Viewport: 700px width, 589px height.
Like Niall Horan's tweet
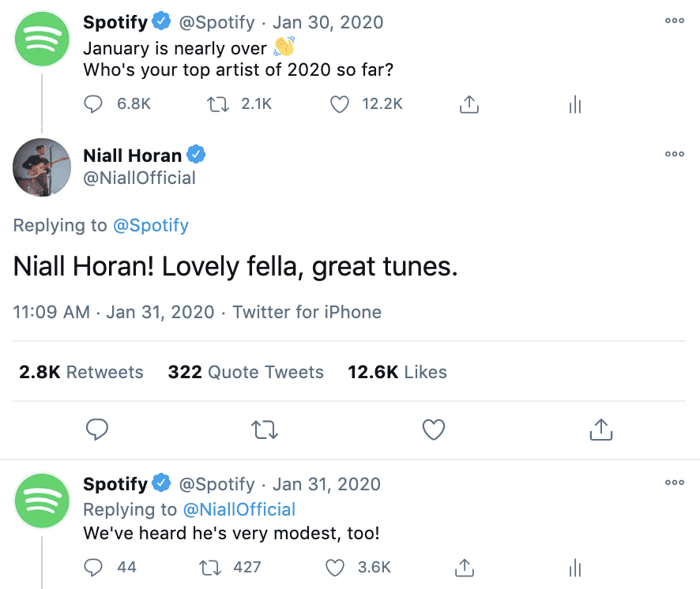[x=434, y=430]
